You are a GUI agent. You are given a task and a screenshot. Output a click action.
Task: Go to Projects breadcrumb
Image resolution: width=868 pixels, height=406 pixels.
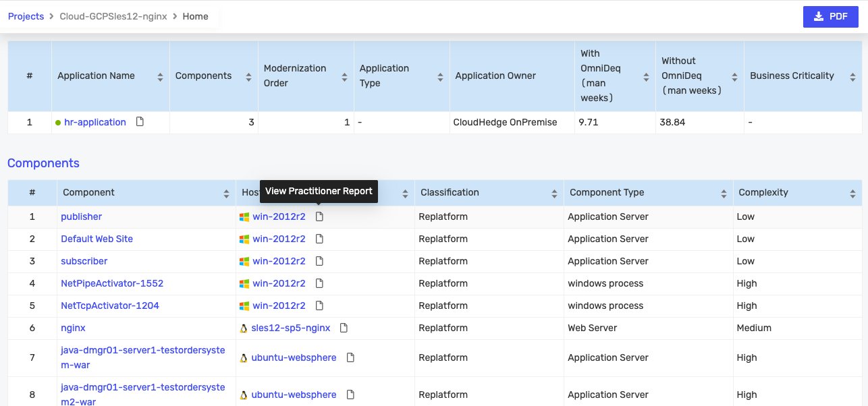tap(26, 16)
